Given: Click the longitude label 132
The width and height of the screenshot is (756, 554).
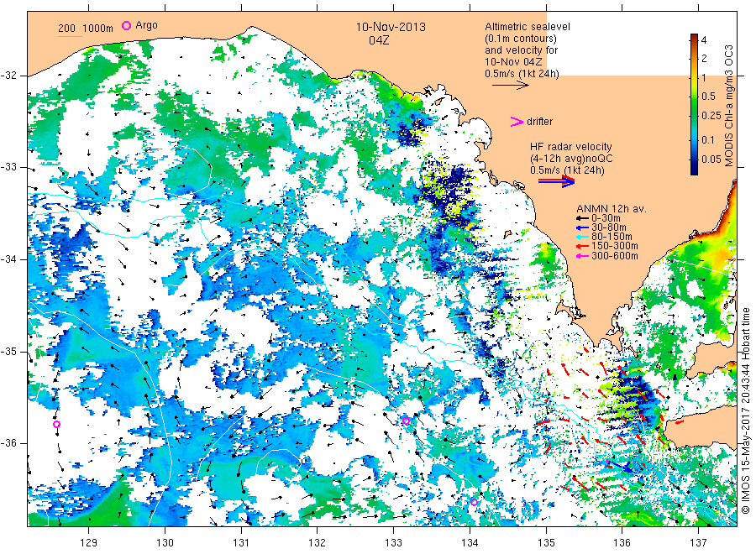Looking at the screenshot, I should pyautogui.click(x=318, y=543).
